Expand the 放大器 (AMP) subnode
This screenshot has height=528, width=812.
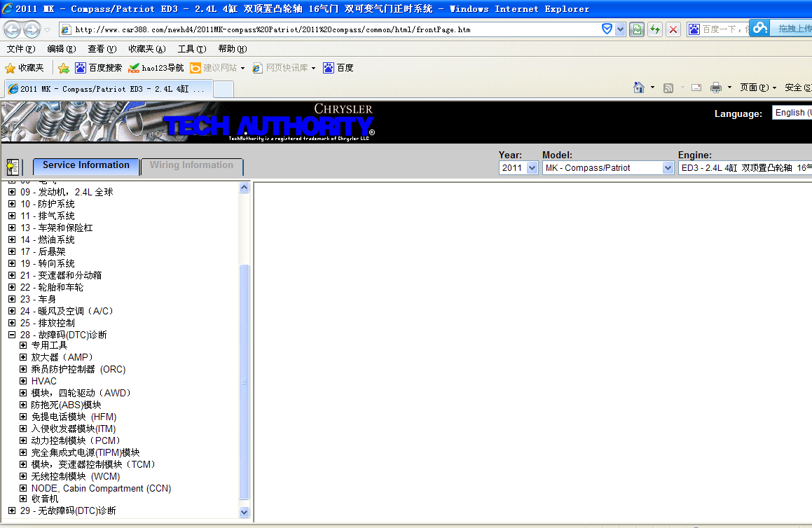tap(23, 356)
